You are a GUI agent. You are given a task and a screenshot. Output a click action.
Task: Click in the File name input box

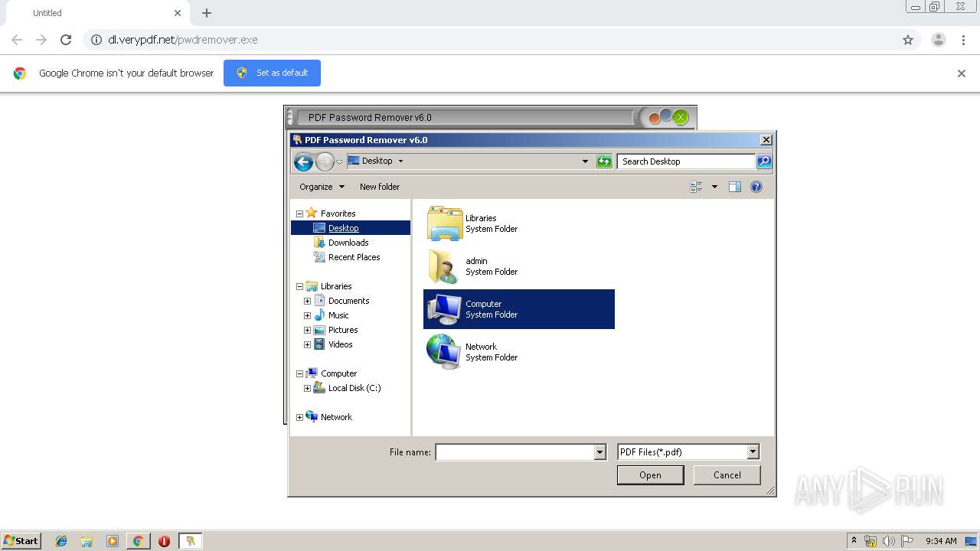[514, 452]
